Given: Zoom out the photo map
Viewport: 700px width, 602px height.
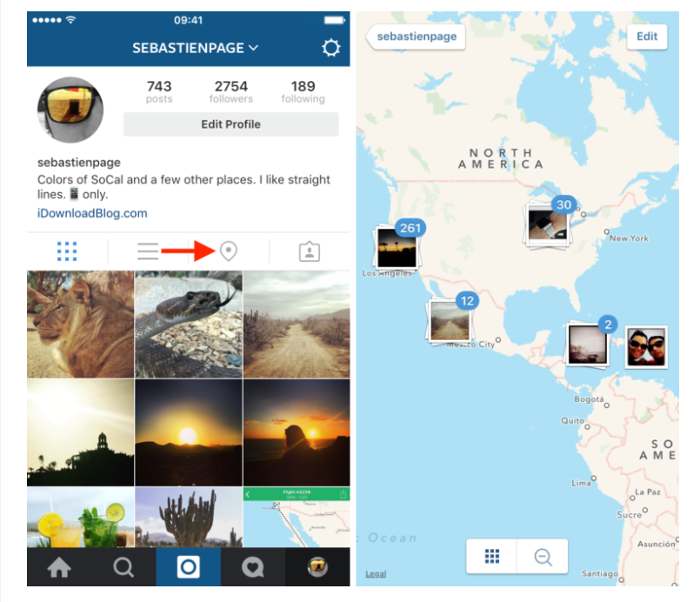Looking at the screenshot, I should click(543, 557).
